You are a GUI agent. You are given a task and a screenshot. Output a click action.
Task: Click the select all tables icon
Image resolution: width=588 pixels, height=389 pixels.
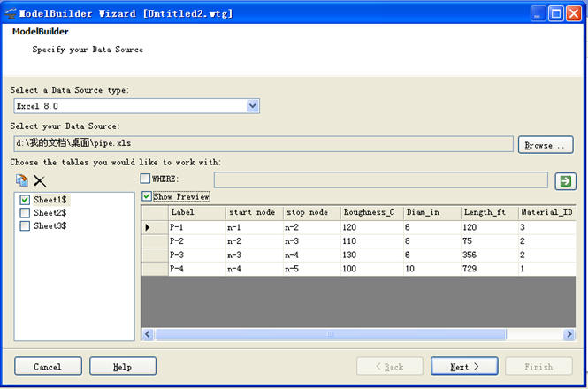pyautogui.click(x=22, y=180)
